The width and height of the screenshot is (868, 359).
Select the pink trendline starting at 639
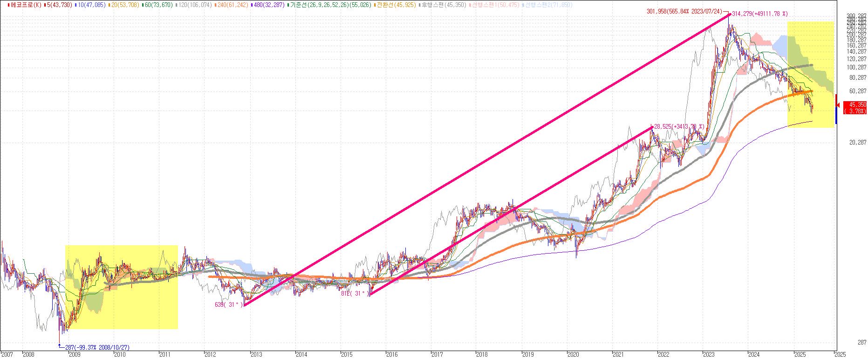pos(487,160)
